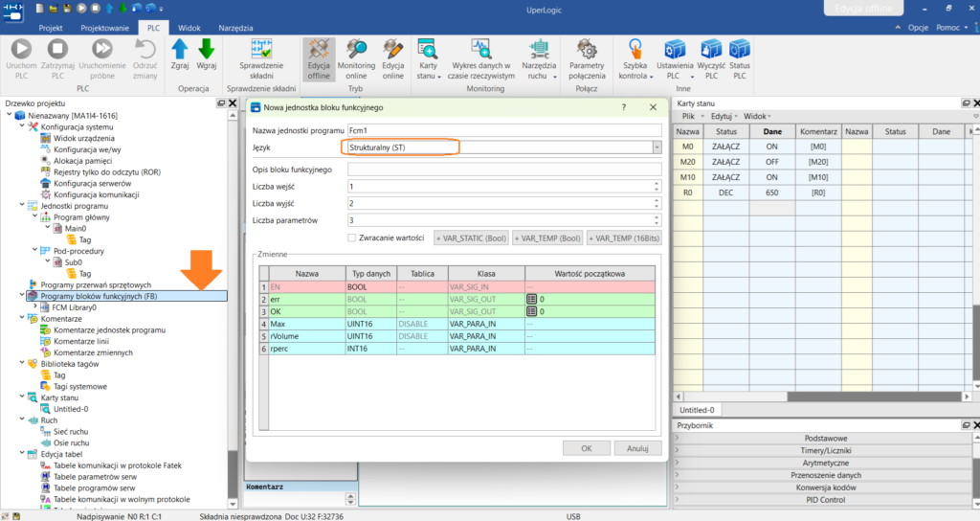
Task: Click project tree vertical scrollbar
Action: [x=233, y=475]
